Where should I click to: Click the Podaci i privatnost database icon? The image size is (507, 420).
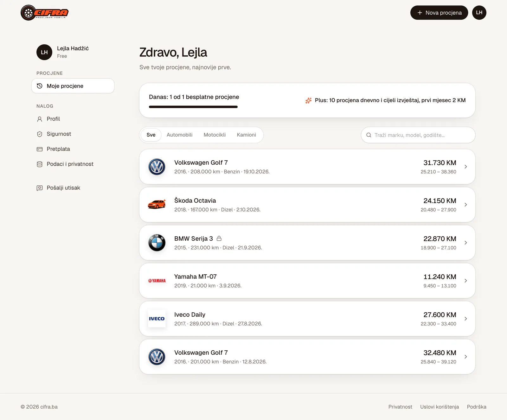coord(40,164)
